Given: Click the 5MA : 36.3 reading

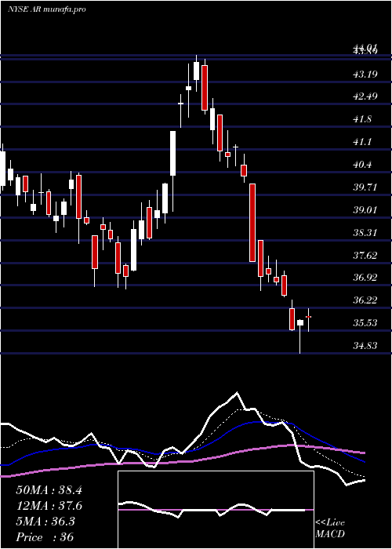Looking at the screenshot, I should click(x=45, y=522).
